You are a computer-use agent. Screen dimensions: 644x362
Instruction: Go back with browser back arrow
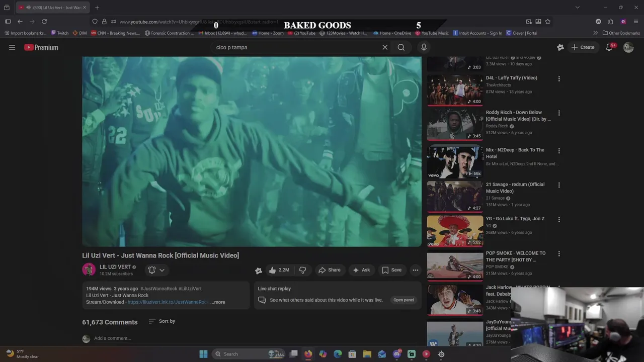pyautogui.click(x=20, y=22)
